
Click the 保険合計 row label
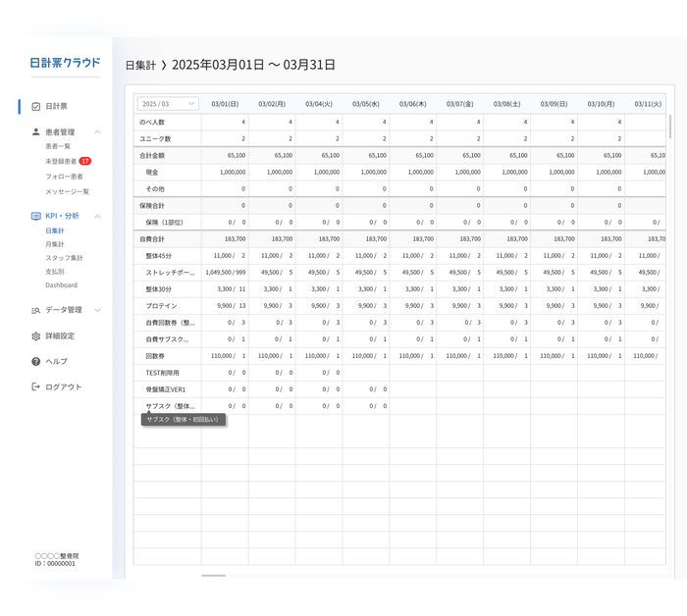pyautogui.click(x=151, y=206)
